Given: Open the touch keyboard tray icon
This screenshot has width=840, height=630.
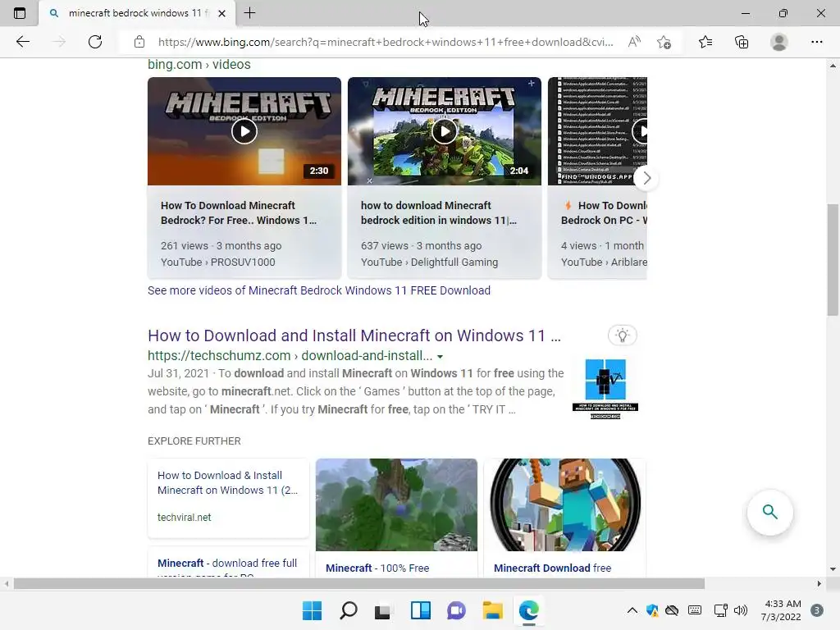Looking at the screenshot, I should pyautogui.click(x=695, y=610).
